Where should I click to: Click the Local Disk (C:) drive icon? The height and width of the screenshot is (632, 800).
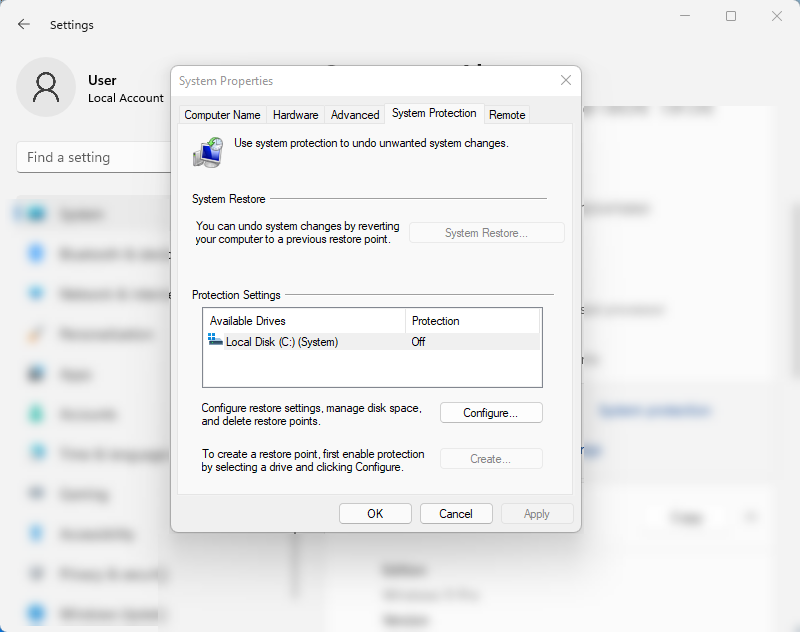215,340
